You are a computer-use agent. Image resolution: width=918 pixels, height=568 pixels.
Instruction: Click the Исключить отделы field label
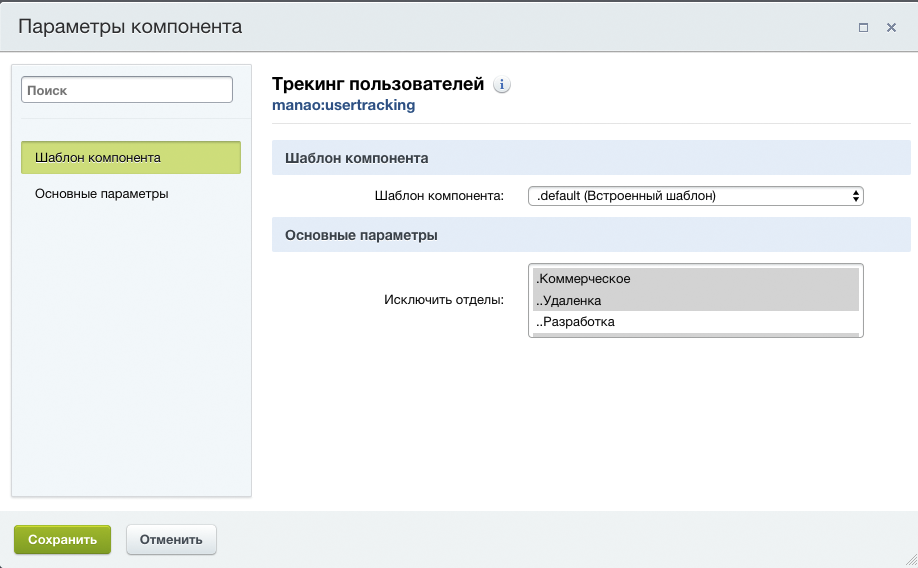tap(443, 299)
